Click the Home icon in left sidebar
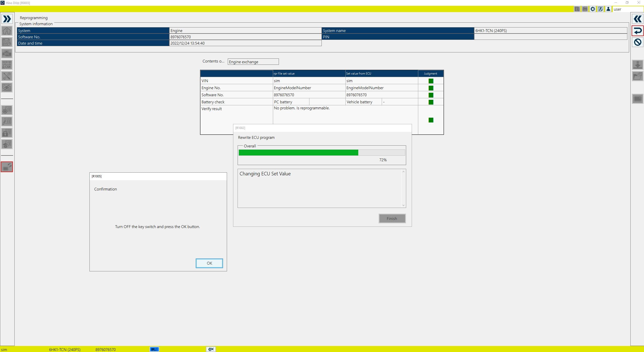The image size is (644, 352). click(7, 31)
